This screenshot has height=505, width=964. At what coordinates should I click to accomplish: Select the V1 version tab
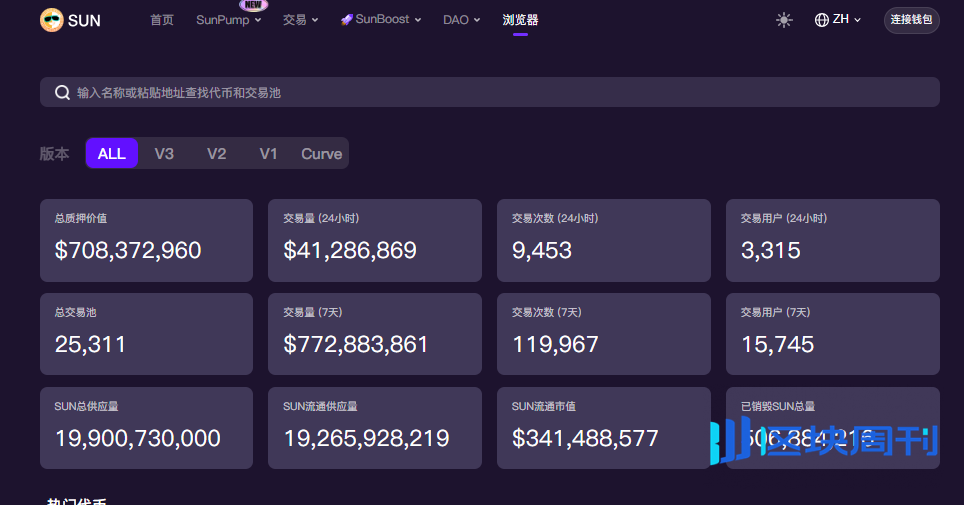pos(268,153)
